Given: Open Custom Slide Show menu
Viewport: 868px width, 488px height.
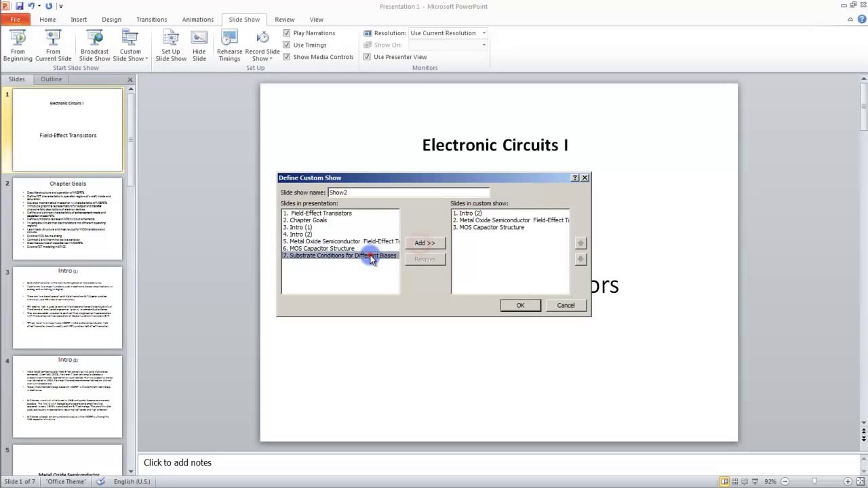Looking at the screenshot, I should pyautogui.click(x=130, y=45).
